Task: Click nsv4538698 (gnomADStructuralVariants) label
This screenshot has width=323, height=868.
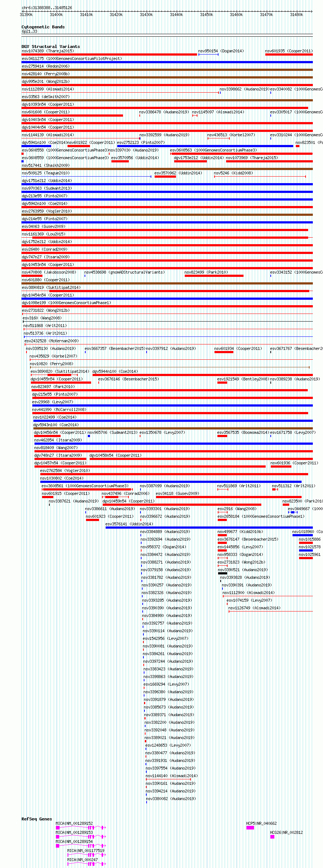Action: pyautogui.click(x=124, y=272)
